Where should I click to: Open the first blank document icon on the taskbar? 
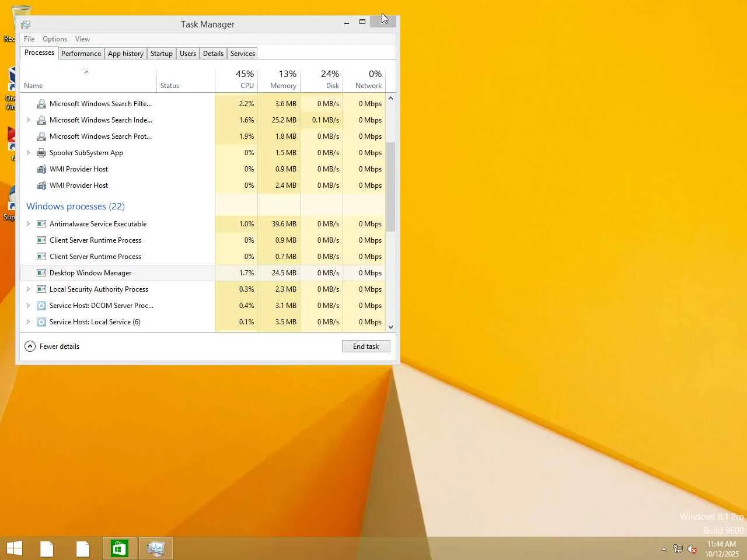coord(47,548)
